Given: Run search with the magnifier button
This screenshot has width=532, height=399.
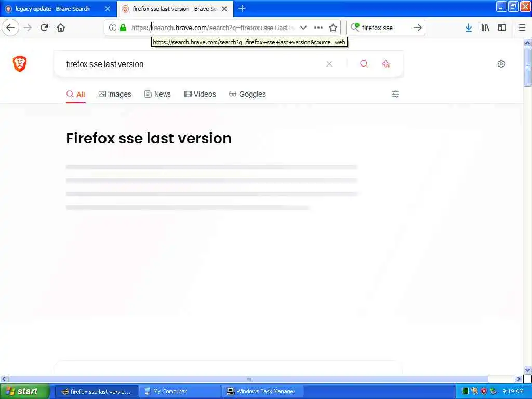Looking at the screenshot, I should tap(364, 64).
